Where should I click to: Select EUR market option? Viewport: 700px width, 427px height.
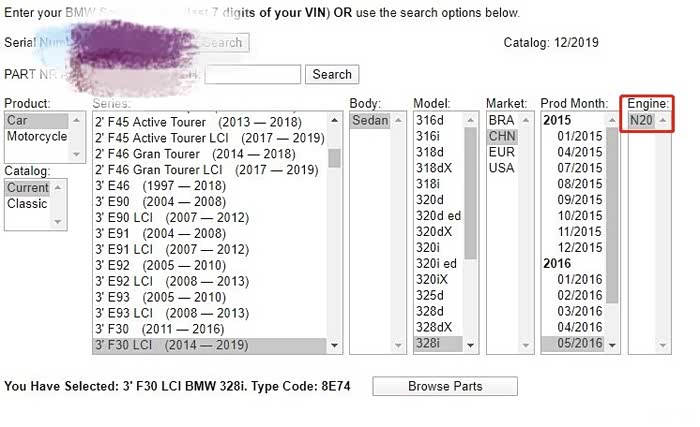[x=502, y=152]
